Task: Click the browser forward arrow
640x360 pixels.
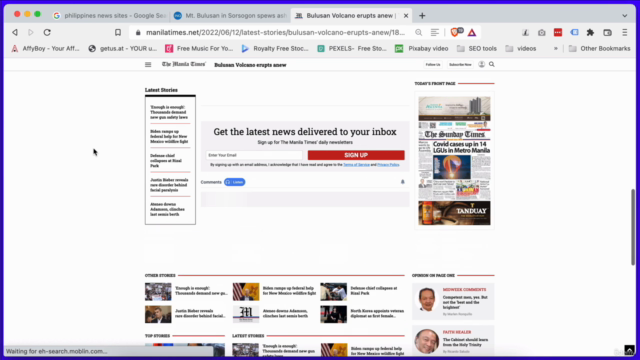Action: tap(31, 32)
